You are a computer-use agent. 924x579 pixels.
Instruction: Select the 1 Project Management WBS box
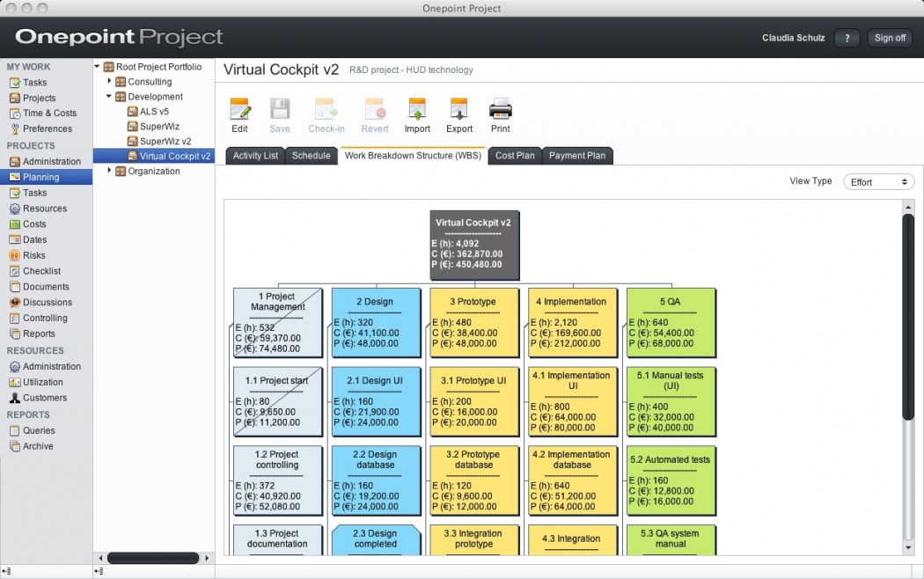[278, 323]
